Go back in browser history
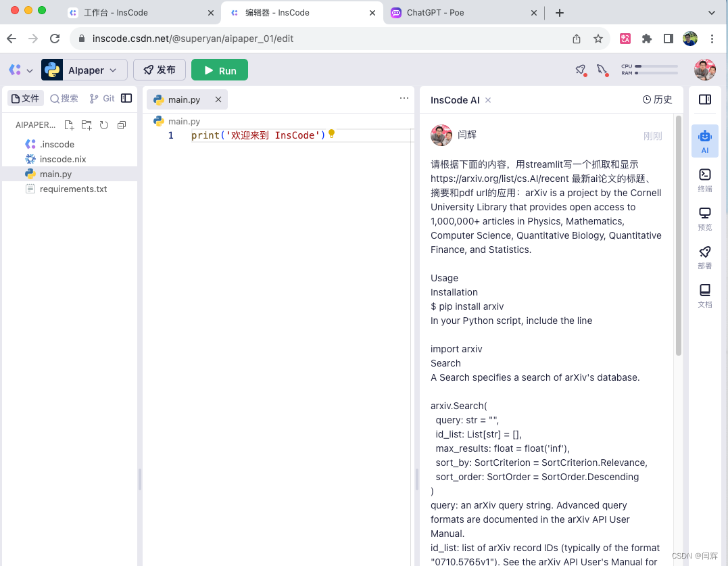Viewport: 728px width, 566px height. [11, 39]
